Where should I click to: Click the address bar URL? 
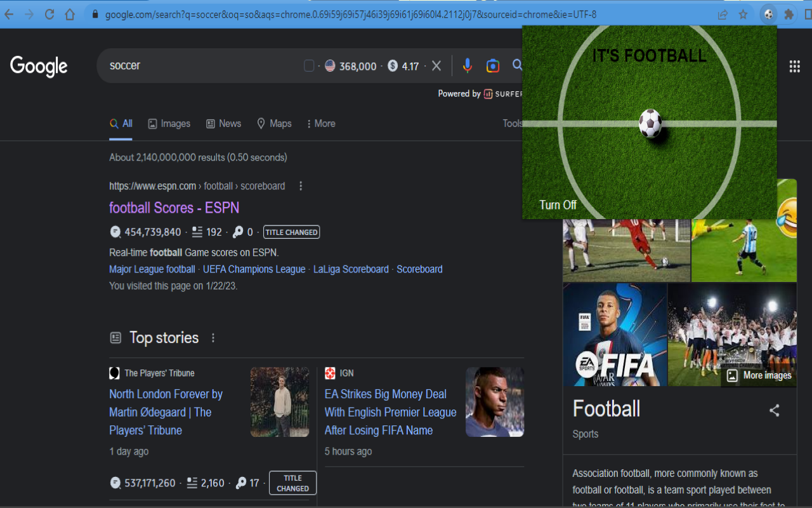[x=350, y=14]
